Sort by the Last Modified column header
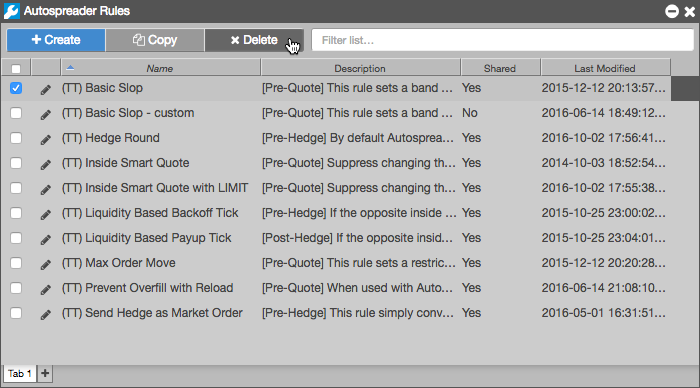 click(x=605, y=68)
